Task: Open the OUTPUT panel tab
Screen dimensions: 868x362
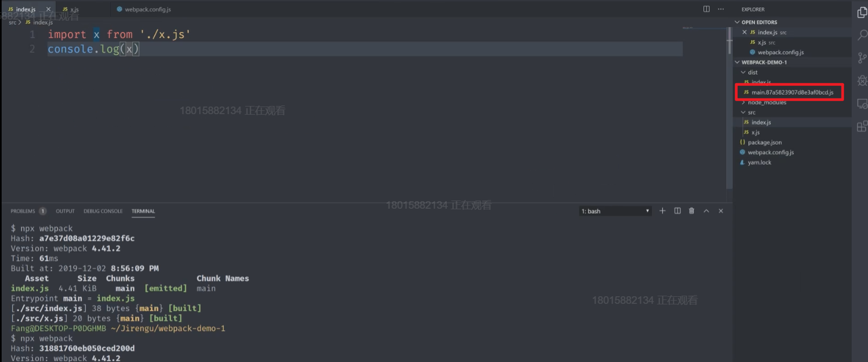Action: point(65,211)
